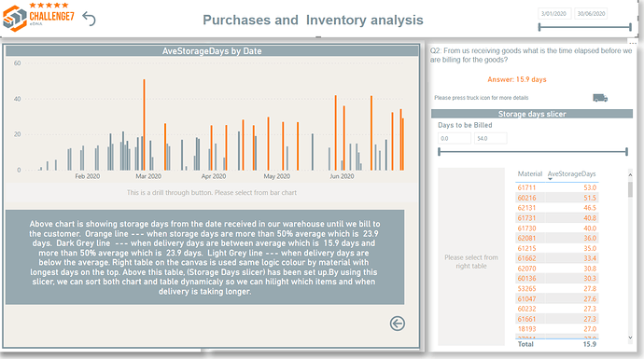This screenshot has height=359, width=644.
Task: Click the Apr 2020 axis label
Action: pyautogui.click(x=213, y=176)
